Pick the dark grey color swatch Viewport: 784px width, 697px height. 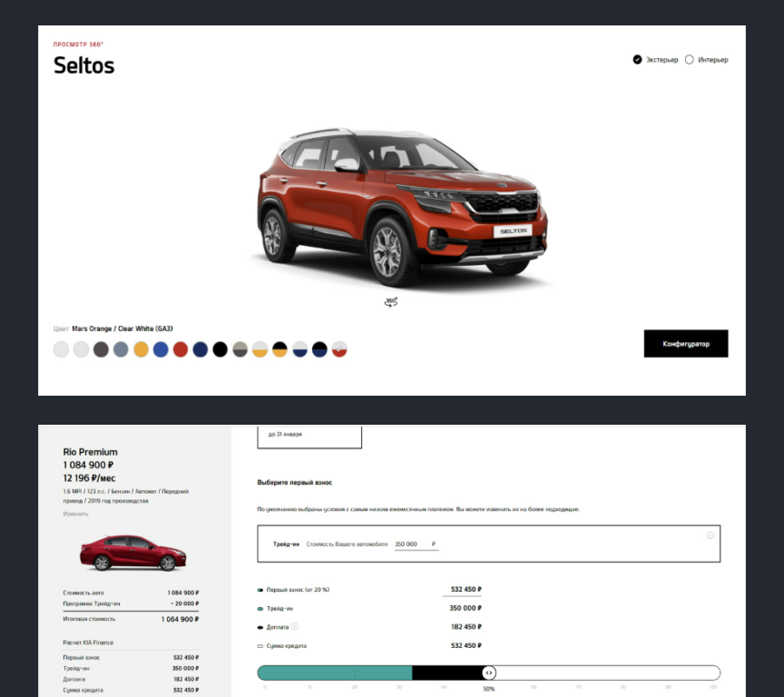101,349
